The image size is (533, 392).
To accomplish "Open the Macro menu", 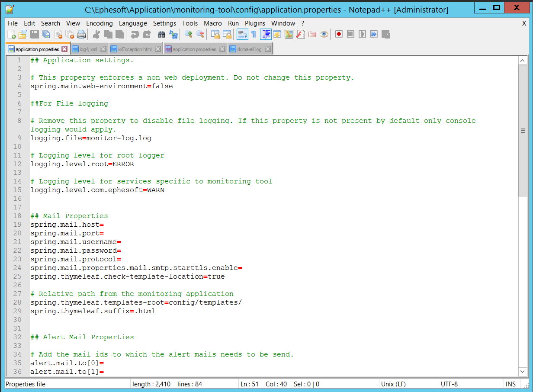I will (x=213, y=23).
